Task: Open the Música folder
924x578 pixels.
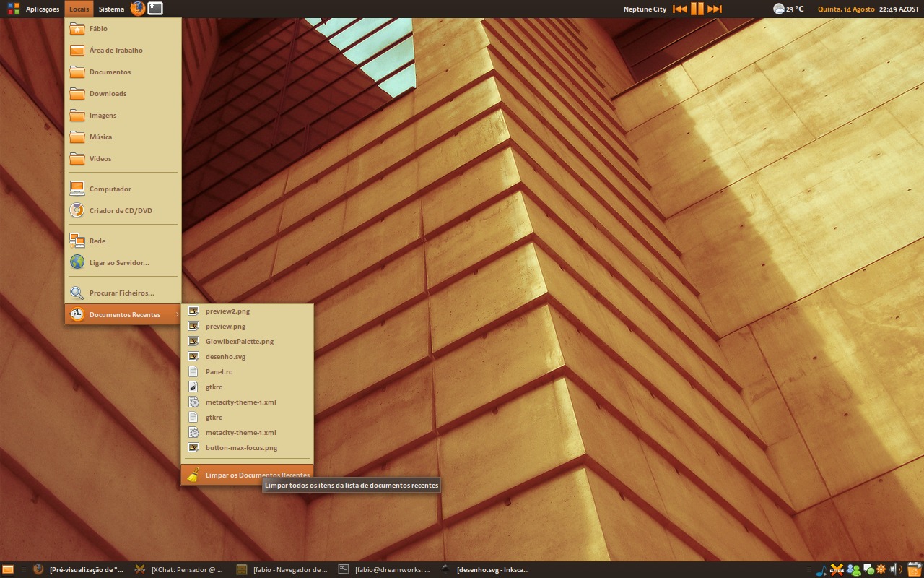Action: click(x=123, y=137)
